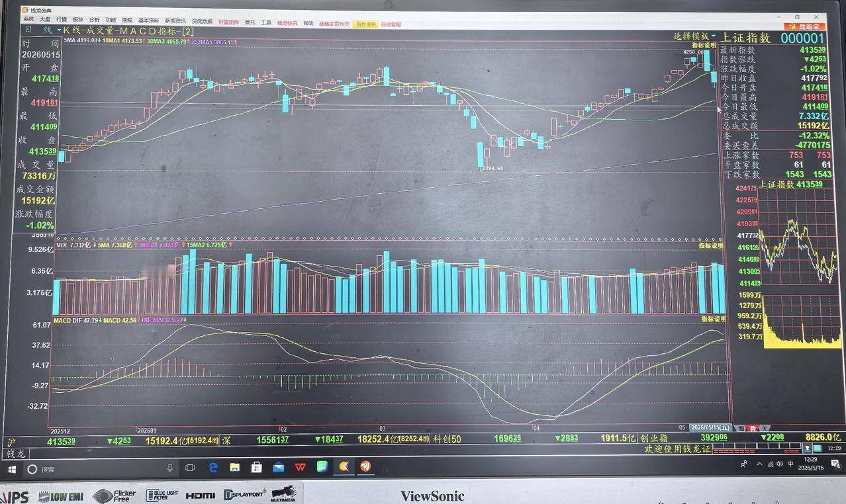Toggle the 中 input method indicator
Viewport: 846px width, 504px height.
[790, 464]
